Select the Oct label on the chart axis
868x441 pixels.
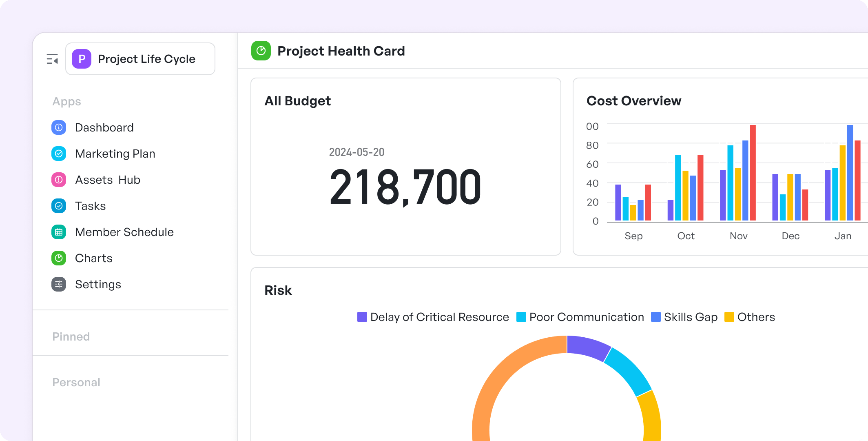click(x=686, y=236)
